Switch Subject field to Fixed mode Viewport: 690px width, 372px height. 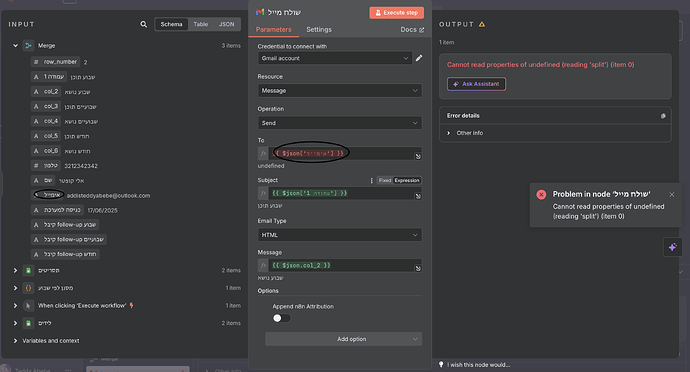click(x=385, y=180)
